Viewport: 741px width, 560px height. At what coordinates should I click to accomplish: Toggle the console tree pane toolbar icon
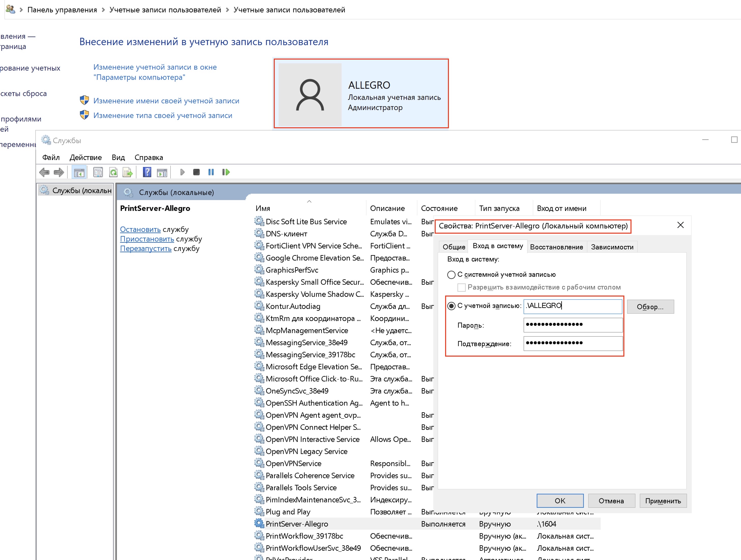pyautogui.click(x=79, y=172)
